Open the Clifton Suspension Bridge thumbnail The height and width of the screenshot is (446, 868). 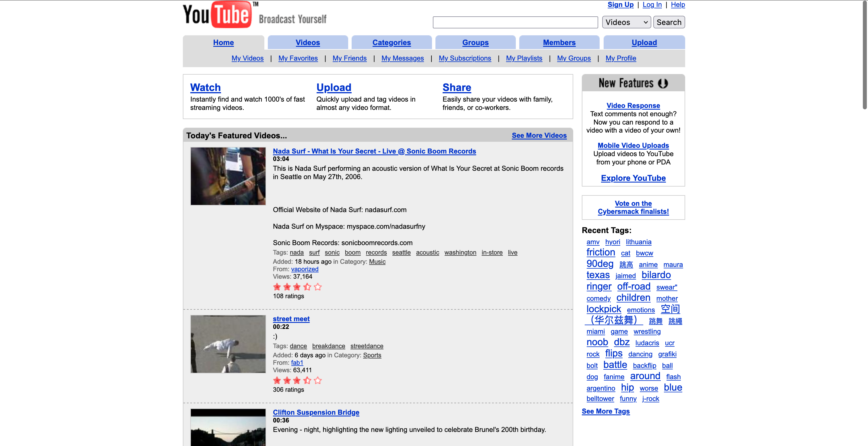[228, 427]
